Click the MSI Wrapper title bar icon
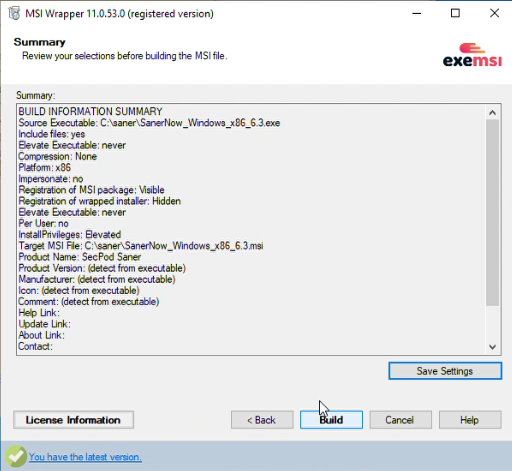This screenshot has height=471, width=512. tap(14, 14)
